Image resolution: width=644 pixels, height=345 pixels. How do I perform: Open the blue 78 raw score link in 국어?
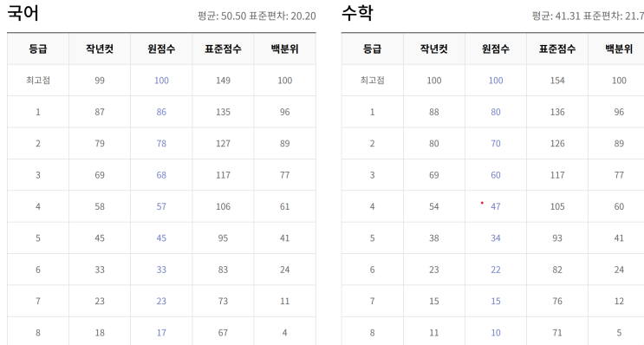click(161, 143)
